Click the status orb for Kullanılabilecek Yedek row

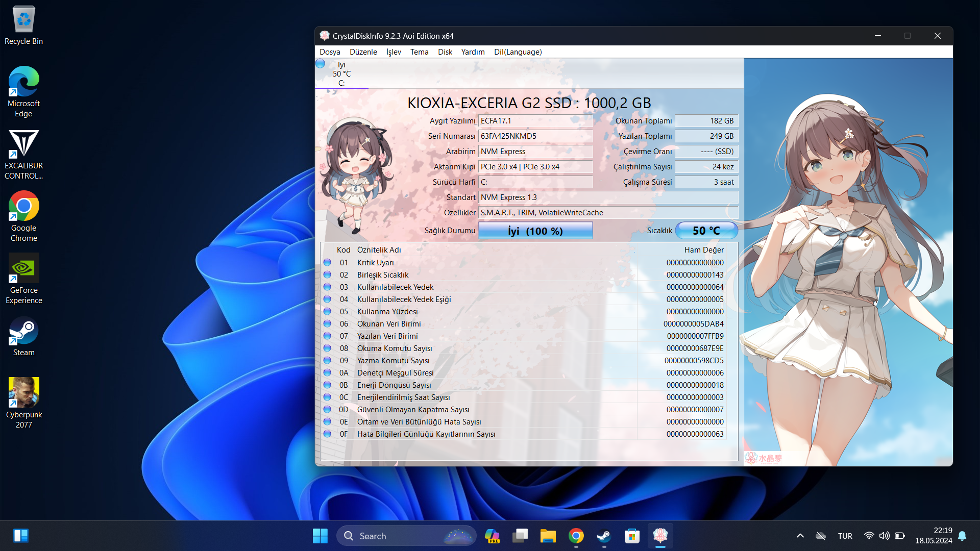coord(327,287)
